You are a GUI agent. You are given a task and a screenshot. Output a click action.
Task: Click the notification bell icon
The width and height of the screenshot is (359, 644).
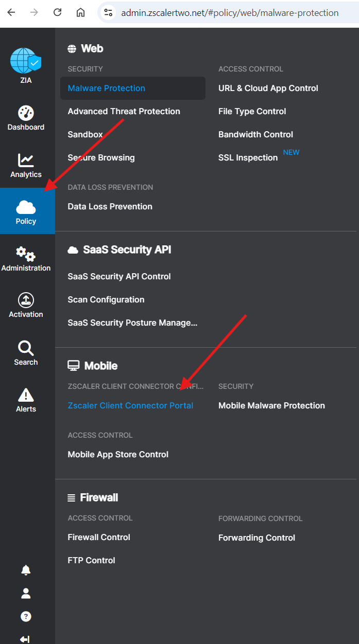coord(26,570)
